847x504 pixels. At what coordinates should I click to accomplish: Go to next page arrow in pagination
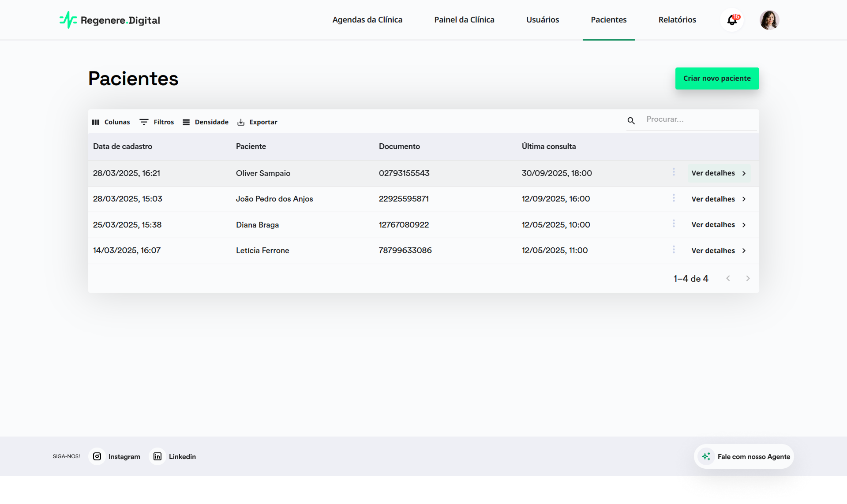coord(748,278)
